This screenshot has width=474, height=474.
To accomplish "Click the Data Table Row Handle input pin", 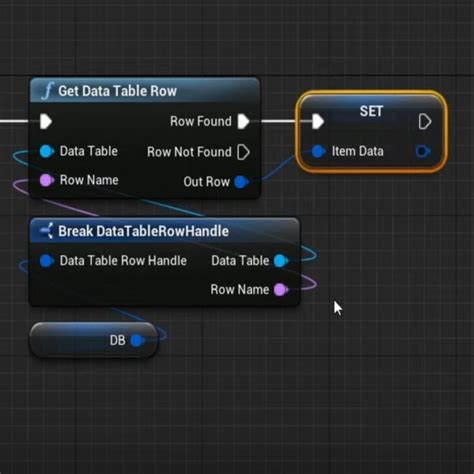I will pyautogui.click(x=47, y=261).
